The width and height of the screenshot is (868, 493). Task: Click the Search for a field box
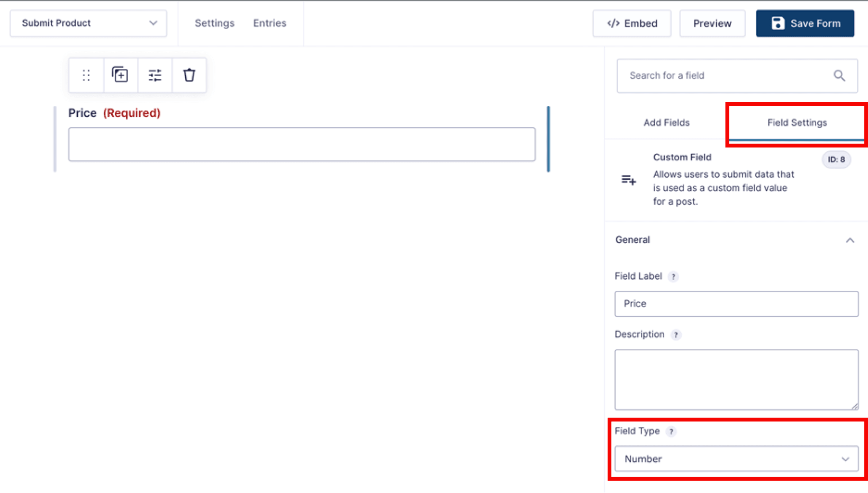click(725, 76)
